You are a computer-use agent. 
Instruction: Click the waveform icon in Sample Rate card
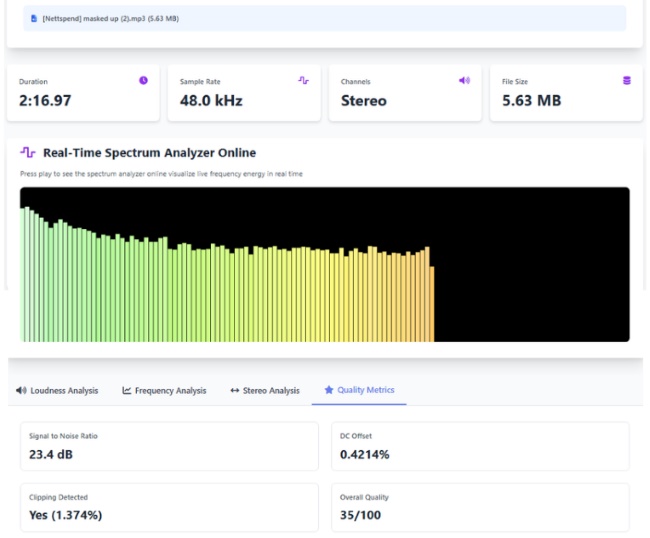point(303,81)
